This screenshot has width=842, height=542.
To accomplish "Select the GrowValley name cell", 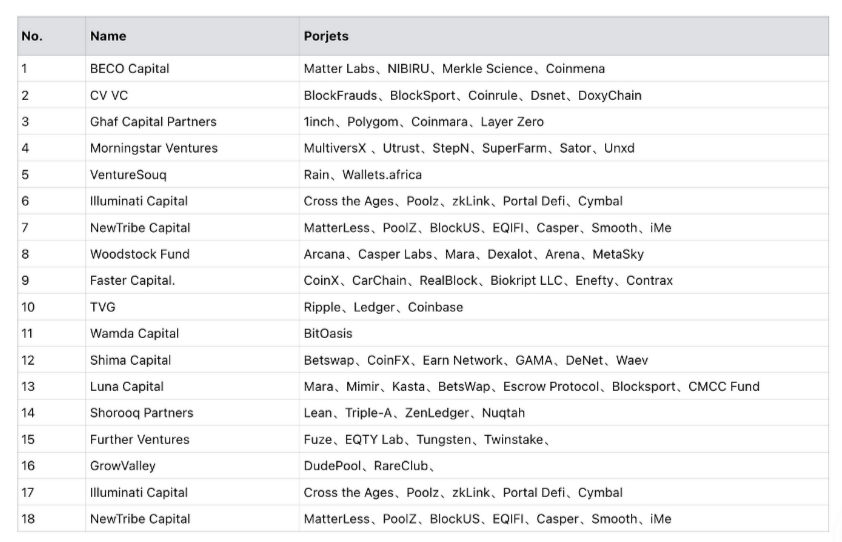I will click(x=123, y=466).
